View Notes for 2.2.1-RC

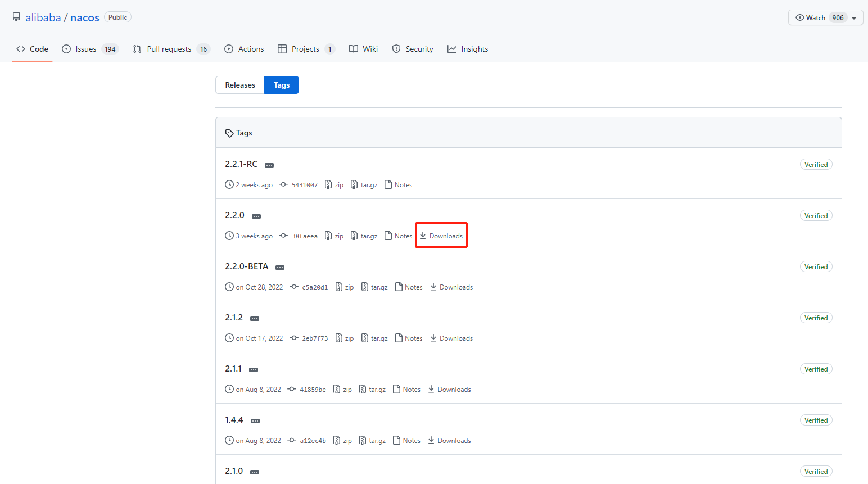(x=398, y=185)
